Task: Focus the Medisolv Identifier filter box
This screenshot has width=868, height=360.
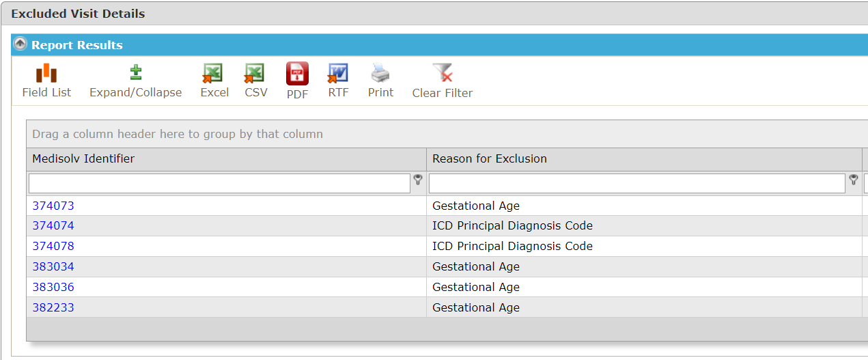Action: tap(220, 183)
